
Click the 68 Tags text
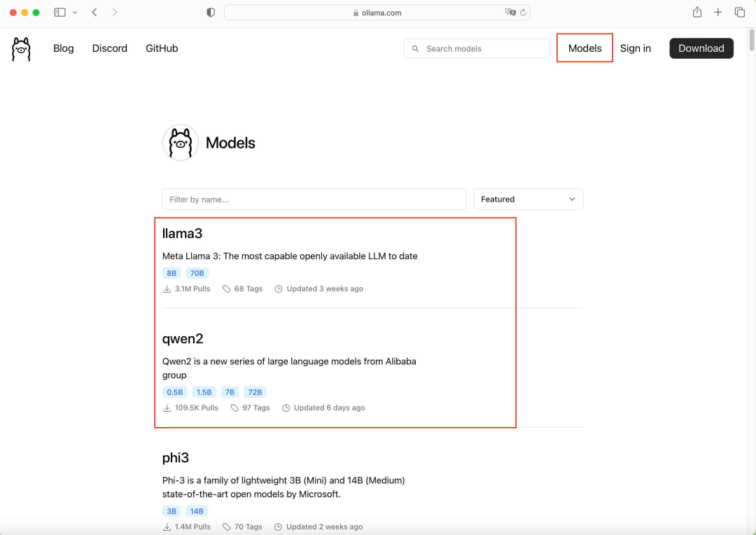tap(248, 289)
